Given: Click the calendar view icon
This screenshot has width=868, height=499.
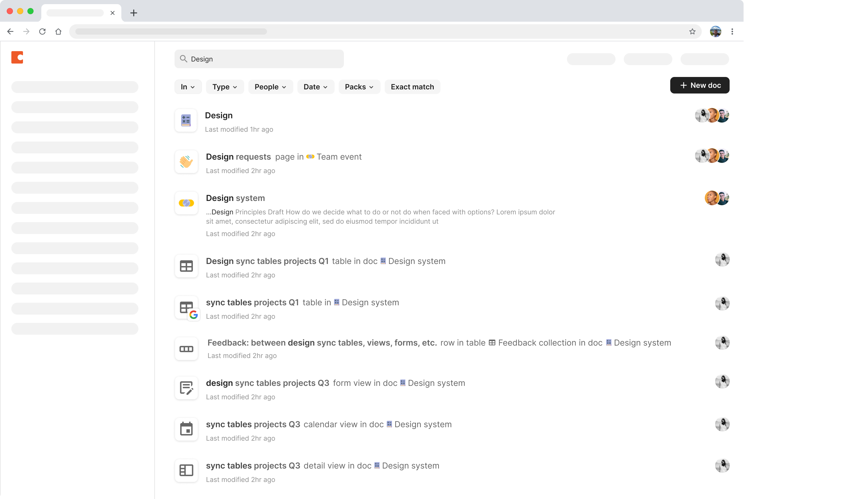Looking at the screenshot, I should tap(186, 429).
